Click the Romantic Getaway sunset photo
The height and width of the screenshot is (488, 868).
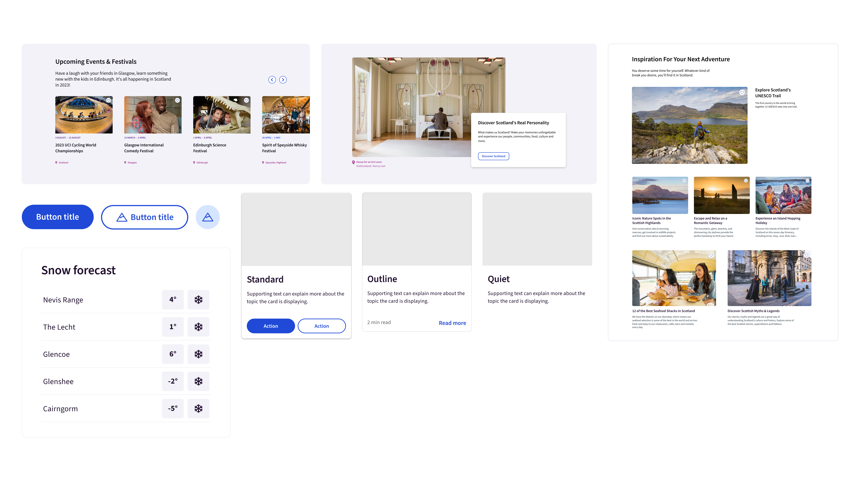pos(722,195)
